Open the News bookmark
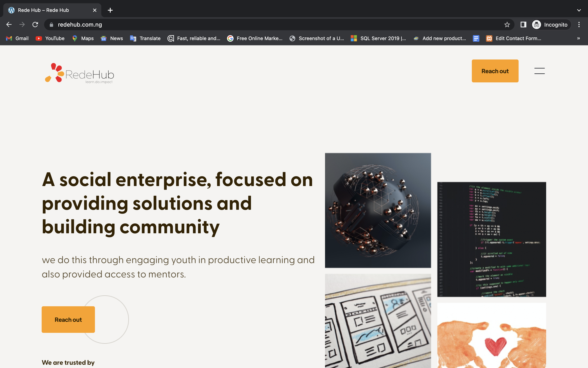588x368 pixels. (112, 38)
